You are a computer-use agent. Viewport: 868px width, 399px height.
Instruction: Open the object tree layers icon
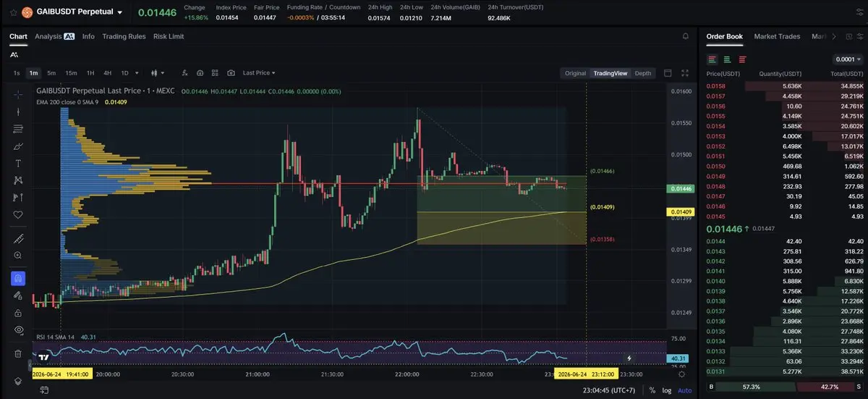pos(18,380)
